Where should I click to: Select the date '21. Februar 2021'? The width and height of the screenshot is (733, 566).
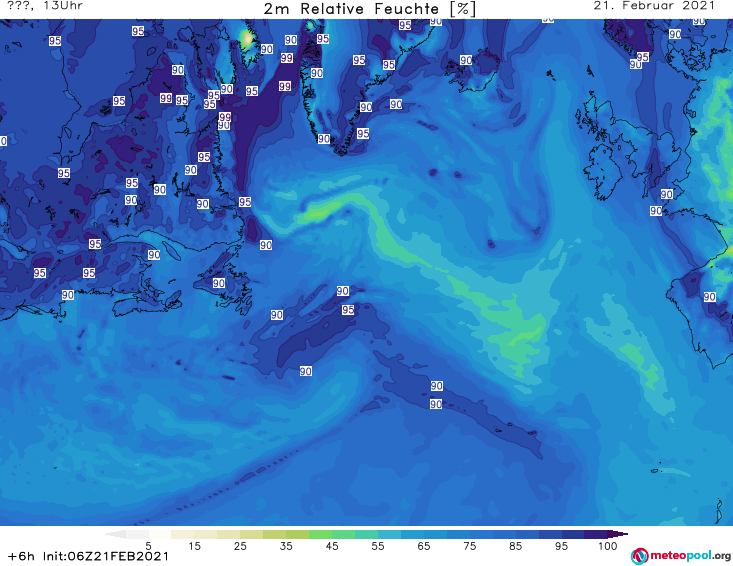(654, 6)
